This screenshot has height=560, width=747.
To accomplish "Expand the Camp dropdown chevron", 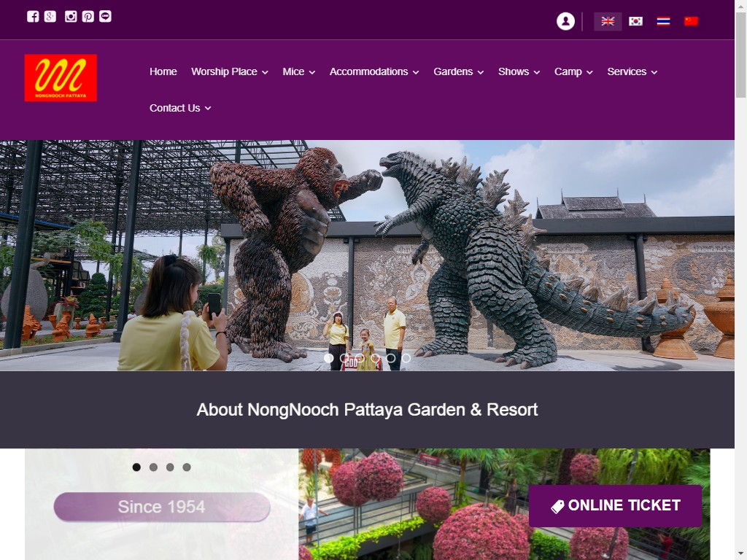I will coord(589,72).
